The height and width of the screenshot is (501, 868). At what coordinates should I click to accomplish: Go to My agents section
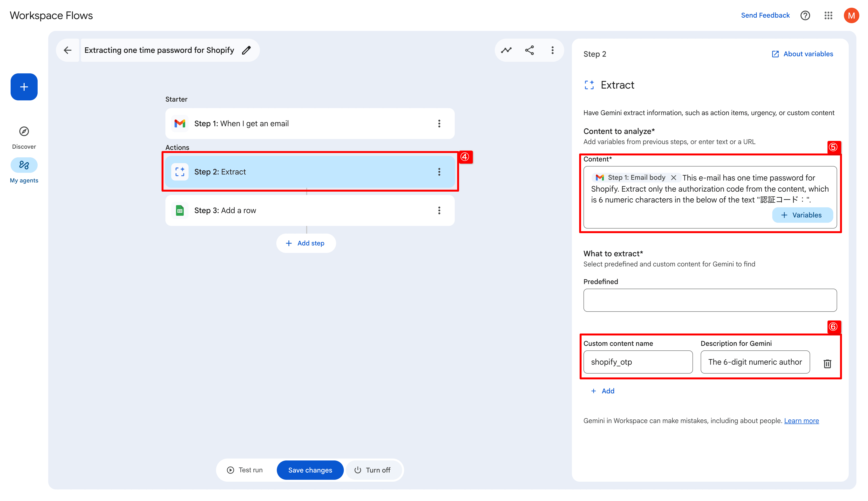24,166
